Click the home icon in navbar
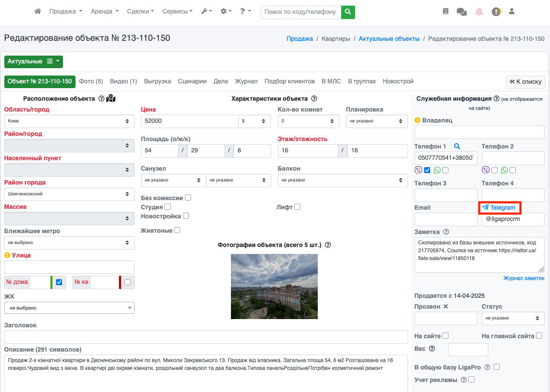This screenshot has height=392, width=550. (x=38, y=12)
